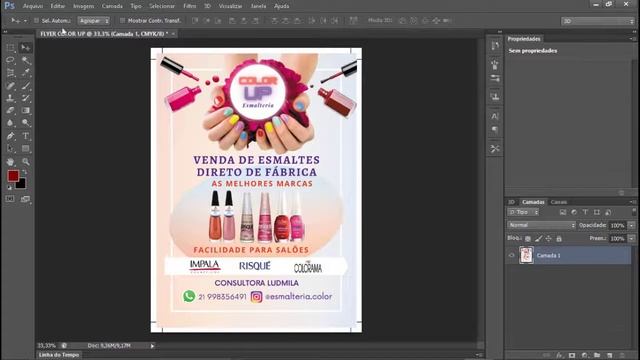Enable the Sel. Autom. checkbox
This screenshot has width=640, height=360.
point(36,20)
